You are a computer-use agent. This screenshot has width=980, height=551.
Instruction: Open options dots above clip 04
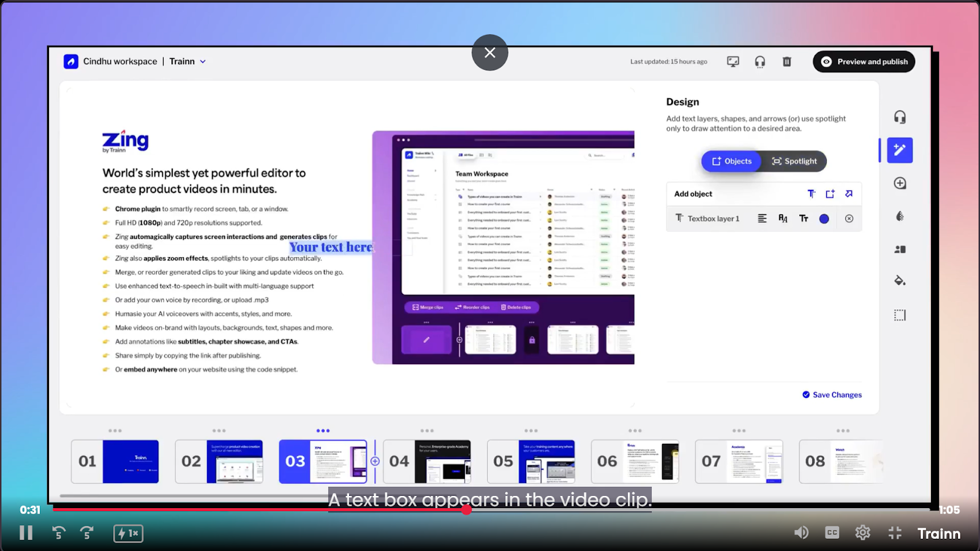[427, 431]
